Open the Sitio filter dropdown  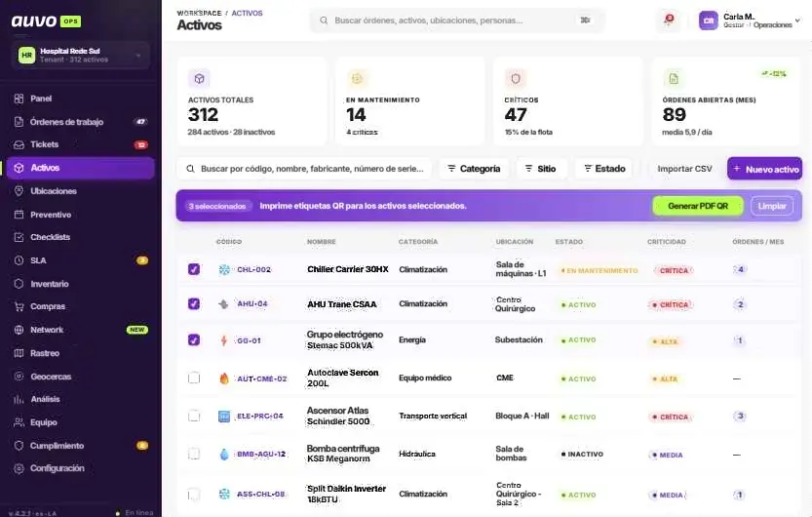541,169
